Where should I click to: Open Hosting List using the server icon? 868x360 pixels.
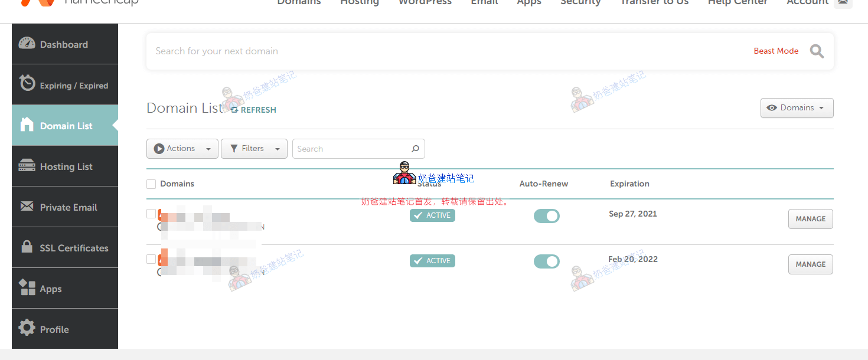click(x=27, y=166)
